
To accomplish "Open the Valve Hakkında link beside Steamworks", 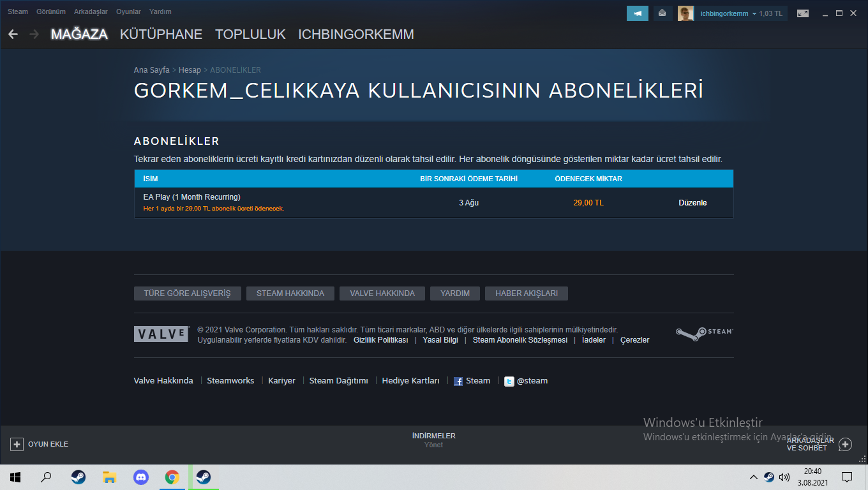I will coord(163,381).
